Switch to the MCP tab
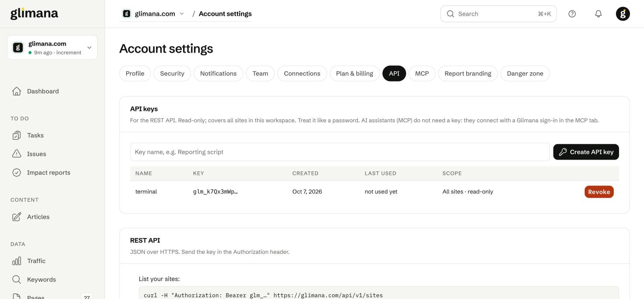 422,73
